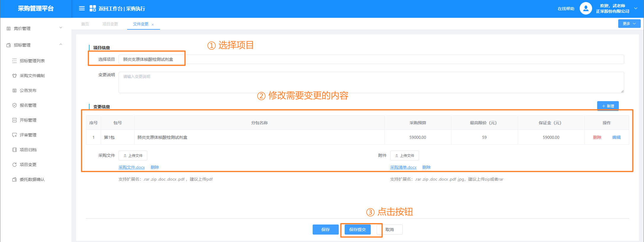Open 采购文件编制 in the sidebar
This screenshot has height=242, width=644.
[x=32, y=76]
